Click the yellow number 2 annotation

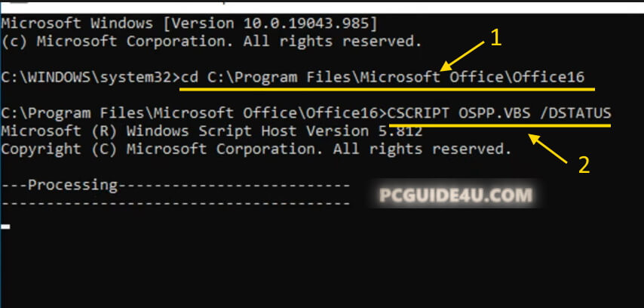click(583, 164)
